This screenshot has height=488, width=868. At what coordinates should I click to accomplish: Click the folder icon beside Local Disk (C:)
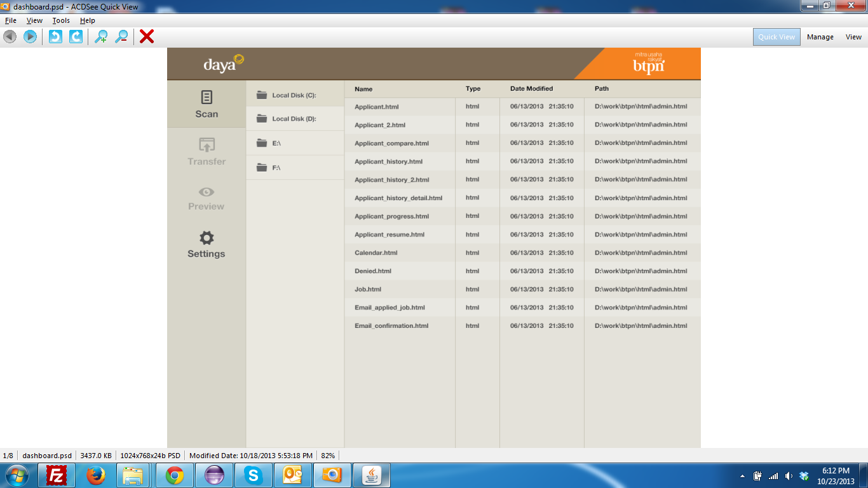262,95
